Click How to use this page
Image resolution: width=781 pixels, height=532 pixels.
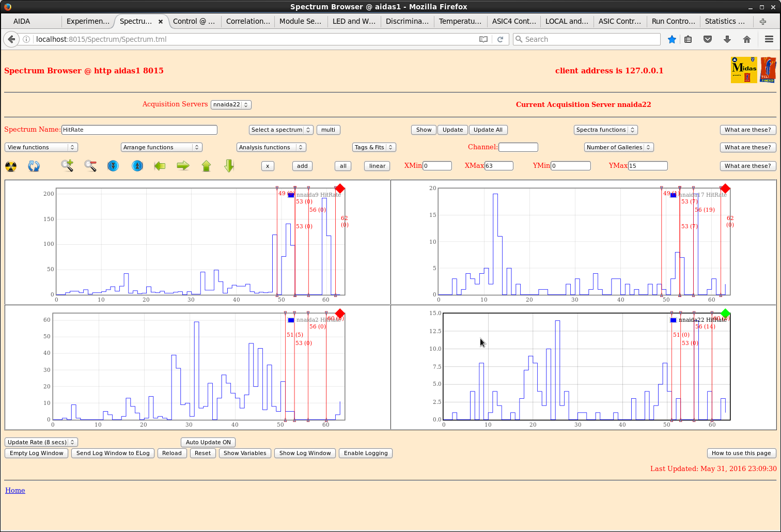(741, 453)
